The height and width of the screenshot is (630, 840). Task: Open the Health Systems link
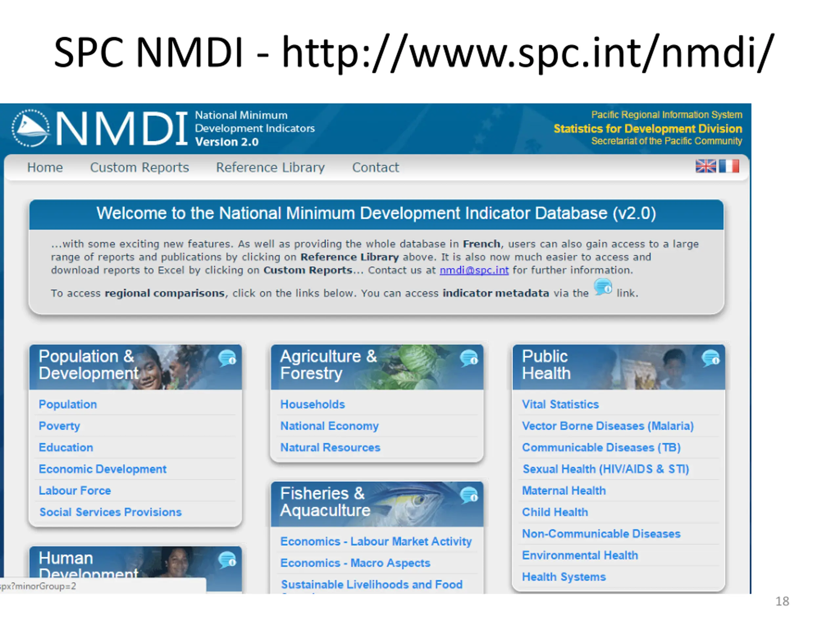click(x=563, y=577)
